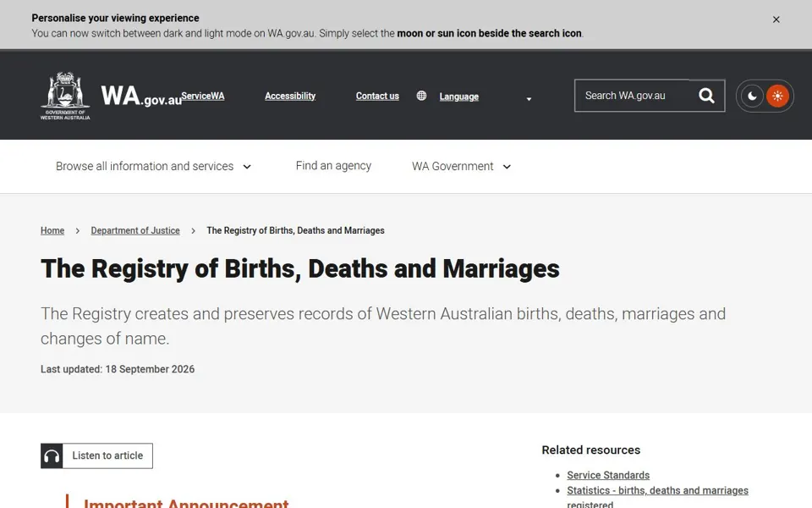Expand the Language dropdown arrow
Screen dimensions: 812x508
pos(529,99)
